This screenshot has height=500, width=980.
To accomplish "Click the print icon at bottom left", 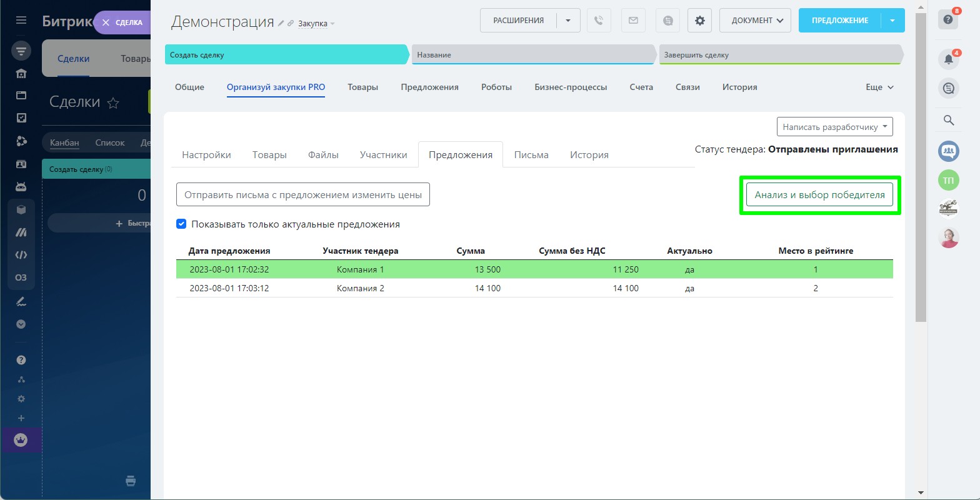I will [131, 481].
